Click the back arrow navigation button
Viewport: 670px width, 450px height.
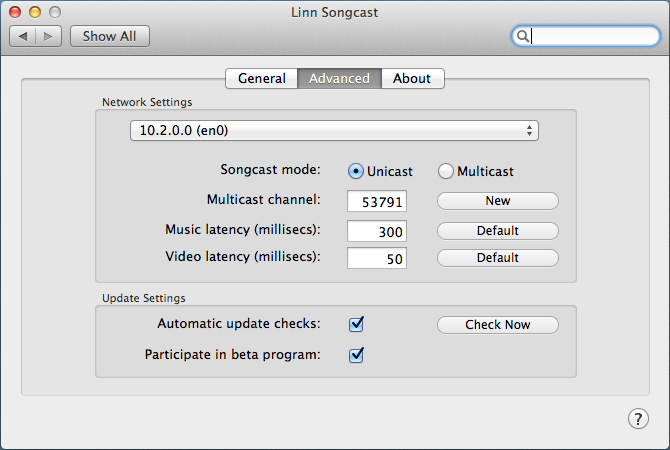coord(23,36)
